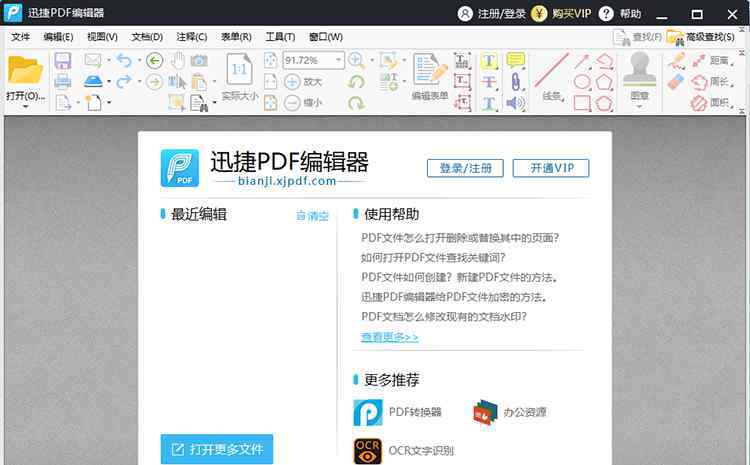This screenshot has width=750, height=465.
Task: Click the Rotate clockwise green icon
Action: tap(356, 102)
